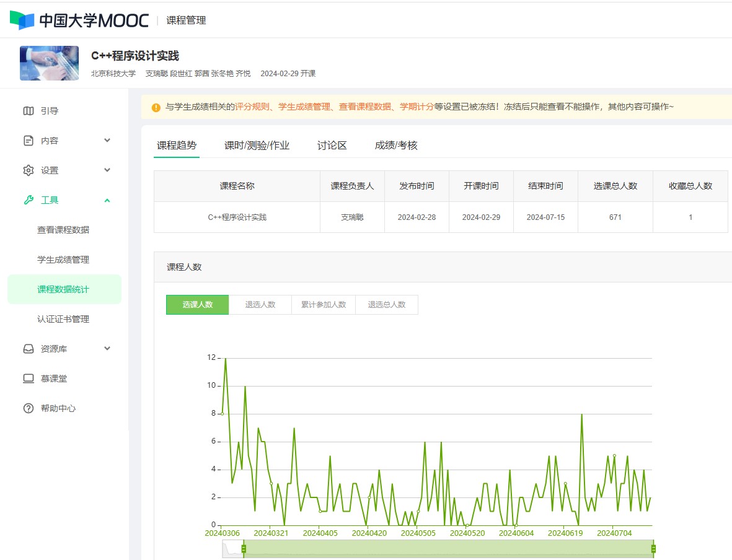Click the 慕课堂 laptop icon

(x=29, y=378)
